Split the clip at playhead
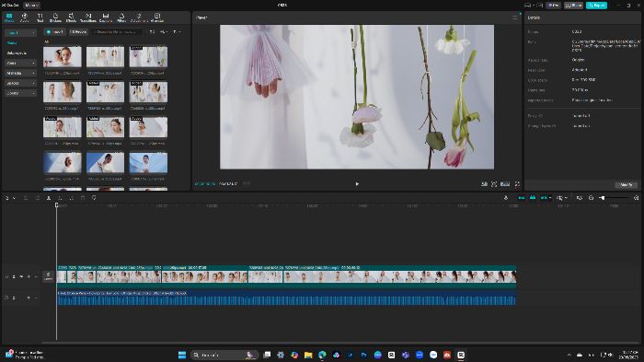Viewport: 644px width, 362px height. [x=49, y=198]
